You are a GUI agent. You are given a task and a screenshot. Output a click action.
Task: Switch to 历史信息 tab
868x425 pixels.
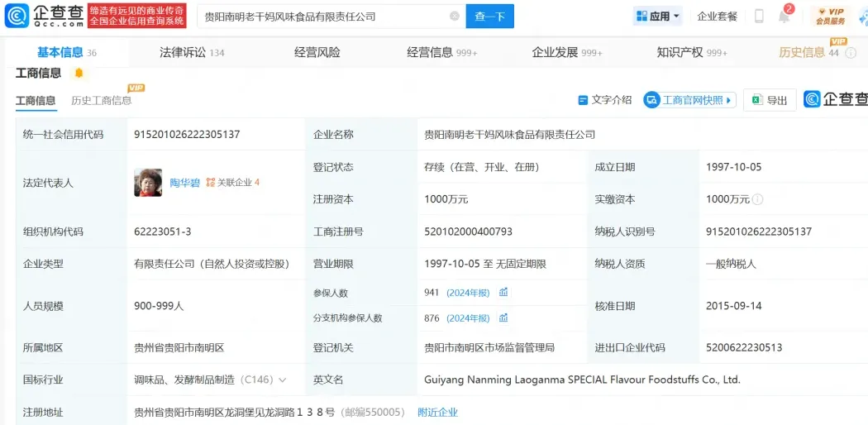(808, 53)
